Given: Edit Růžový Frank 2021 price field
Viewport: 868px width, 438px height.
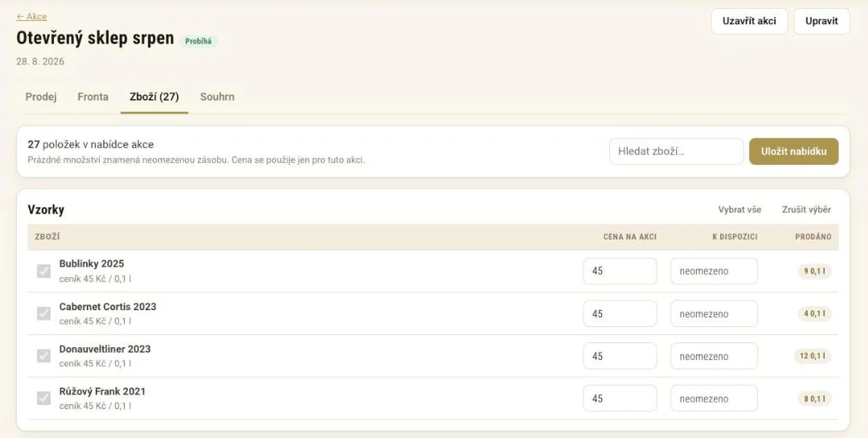Looking at the screenshot, I should [620, 398].
